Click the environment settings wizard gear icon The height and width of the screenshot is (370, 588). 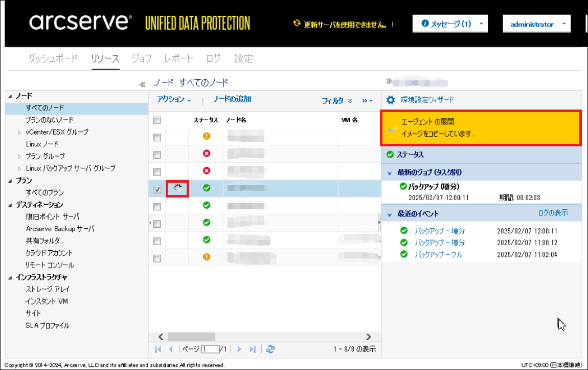pos(391,100)
